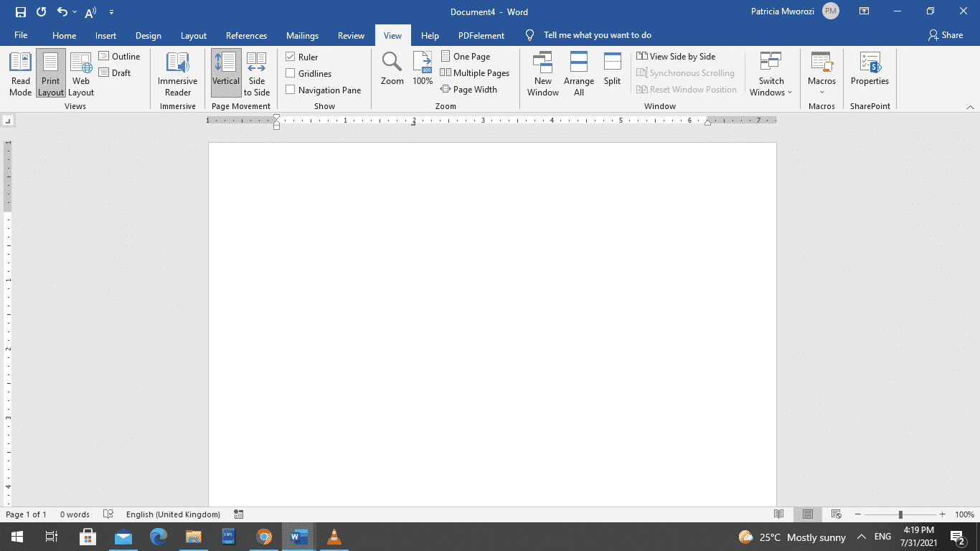Click View Side by Side
Screen dimensions: 980x551
pyautogui.click(x=676, y=56)
